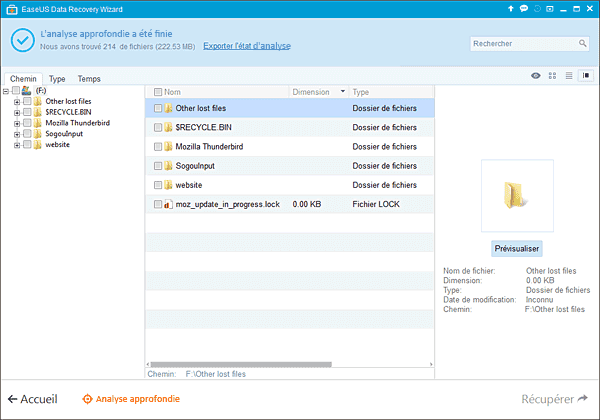Expand Other lost files tree node

17,102
